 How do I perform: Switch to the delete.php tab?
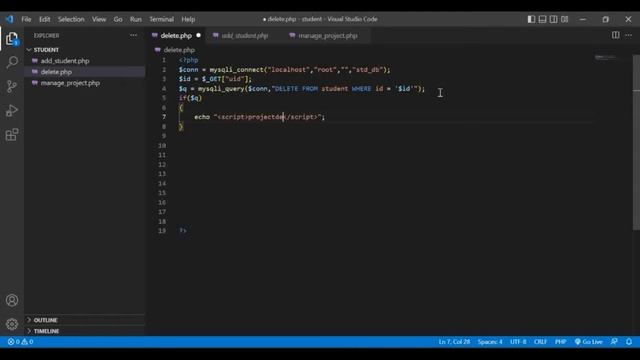176,36
